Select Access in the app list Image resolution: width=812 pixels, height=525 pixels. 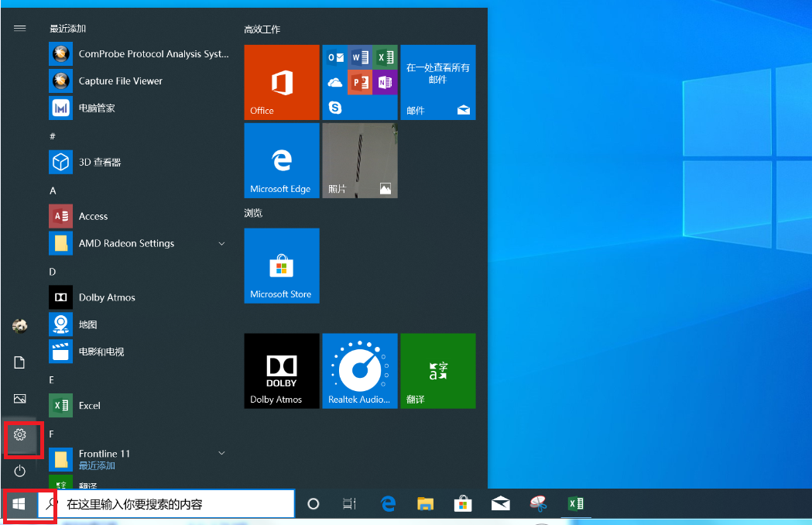[x=93, y=217]
